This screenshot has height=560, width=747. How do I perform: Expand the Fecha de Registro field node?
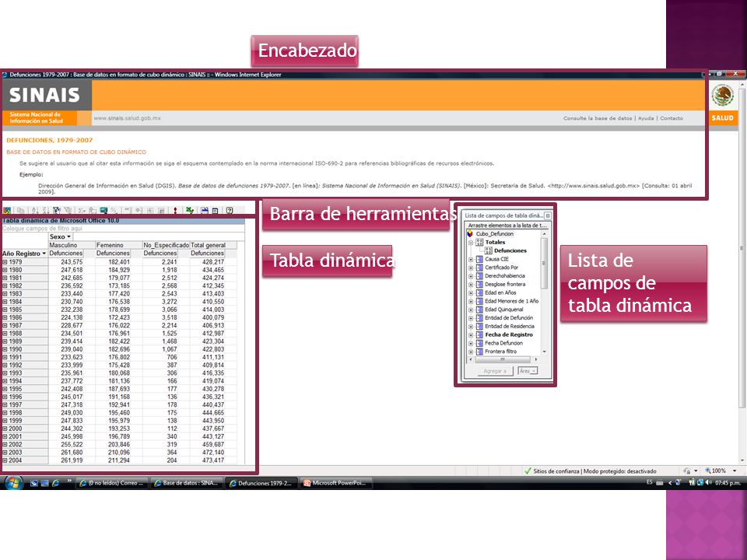coord(471,335)
